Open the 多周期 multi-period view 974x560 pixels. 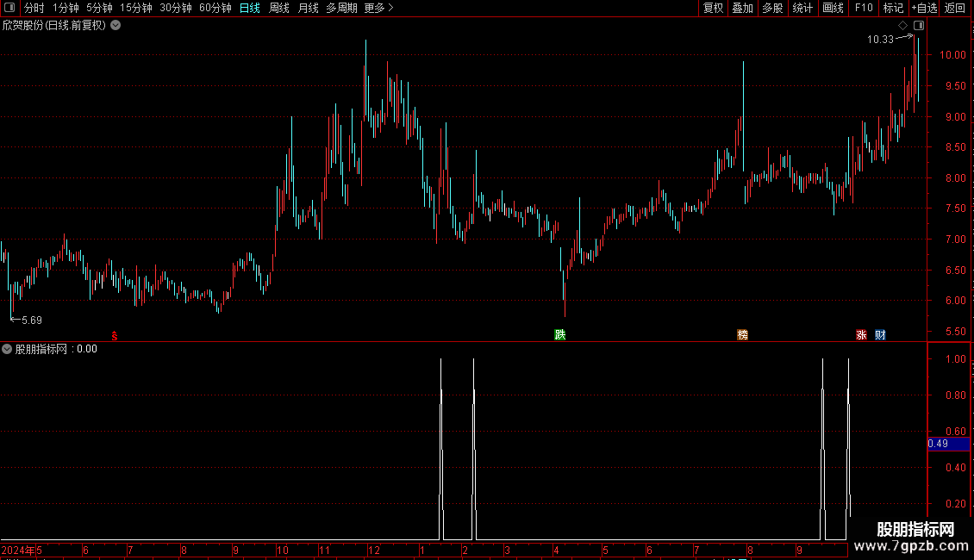pyautogui.click(x=341, y=8)
